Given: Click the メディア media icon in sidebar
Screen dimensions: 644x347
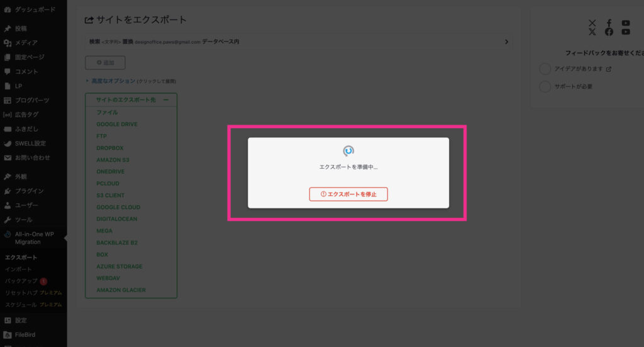Looking at the screenshot, I should point(8,43).
